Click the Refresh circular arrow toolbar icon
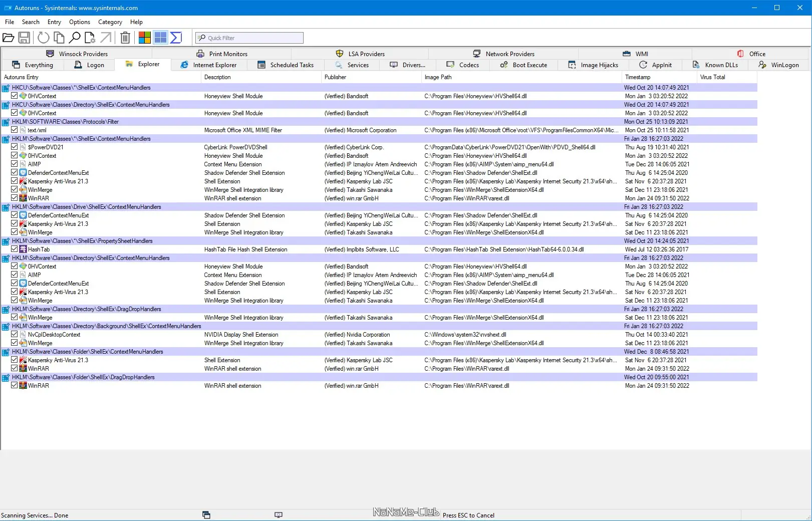This screenshot has height=521, width=812. pos(44,38)
